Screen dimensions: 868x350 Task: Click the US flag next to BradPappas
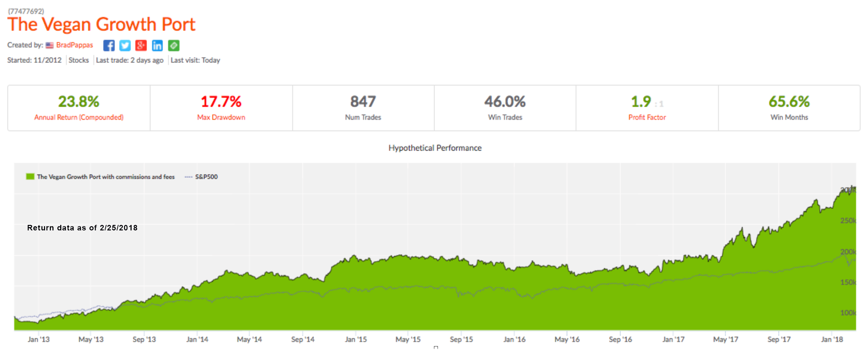coord(50,45)
